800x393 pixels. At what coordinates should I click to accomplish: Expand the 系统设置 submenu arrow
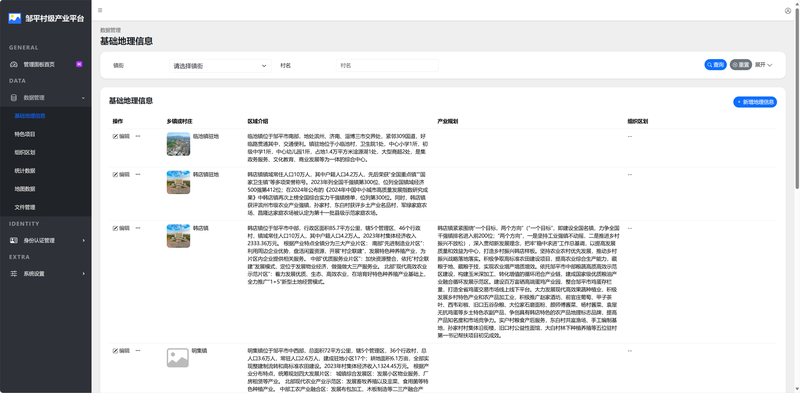coord(84,274)
